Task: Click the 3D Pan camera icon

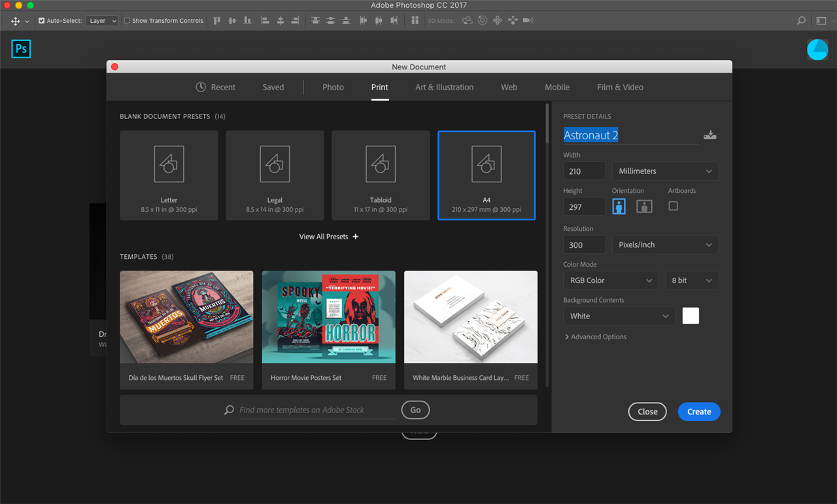Action: point(498,21)
